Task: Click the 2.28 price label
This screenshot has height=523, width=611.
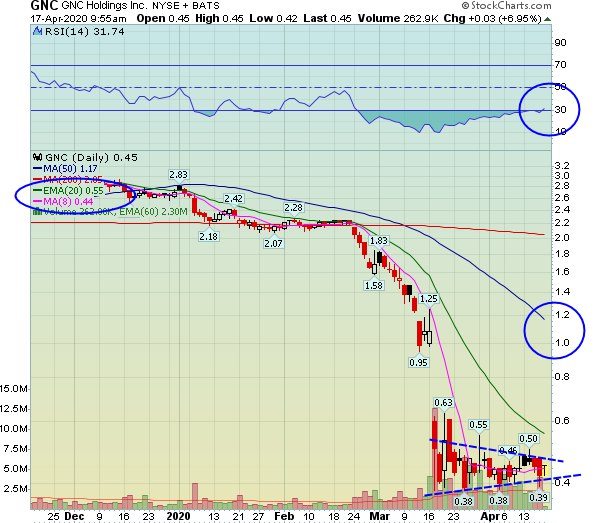Action: pyautogui.click(x=293, y=208)
